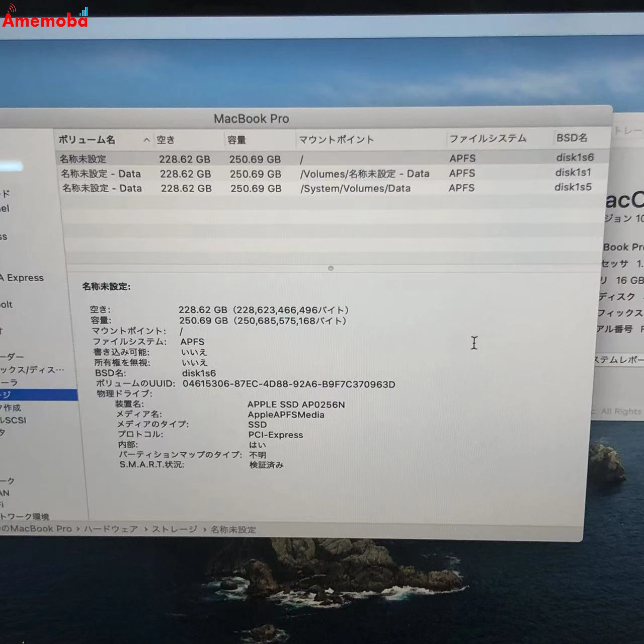Reverse sort order via ボリューム名 chevron
This screenshot has width=644, height=644.
[x=146, y=139]
